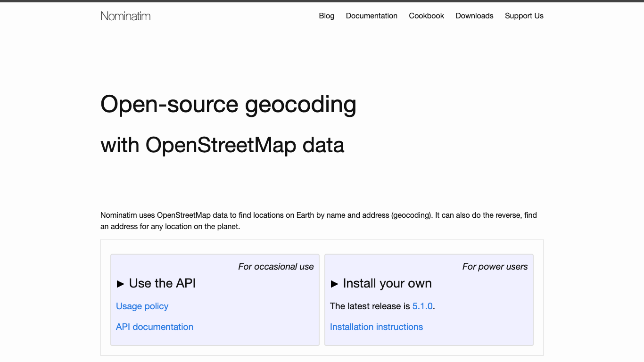Viewport: 644px width, 362px height.
Task: Click the triangle before Install your own
Action: (334, 284)
